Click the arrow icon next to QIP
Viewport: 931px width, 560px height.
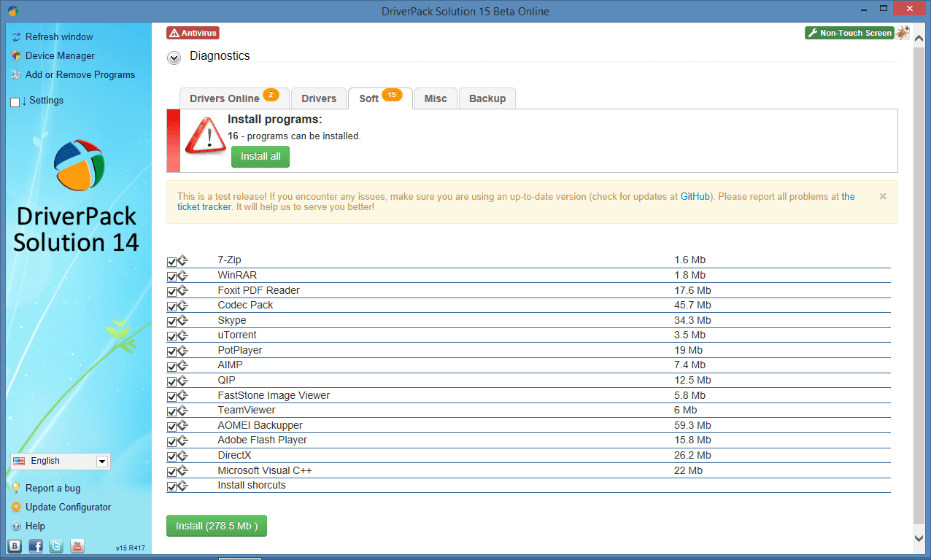(x=183, y=381)
